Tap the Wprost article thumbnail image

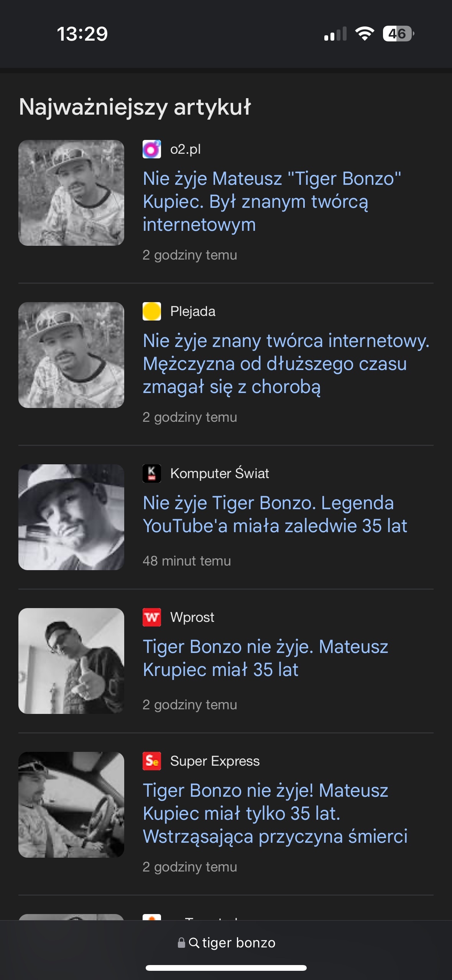(x=71, y=661)
